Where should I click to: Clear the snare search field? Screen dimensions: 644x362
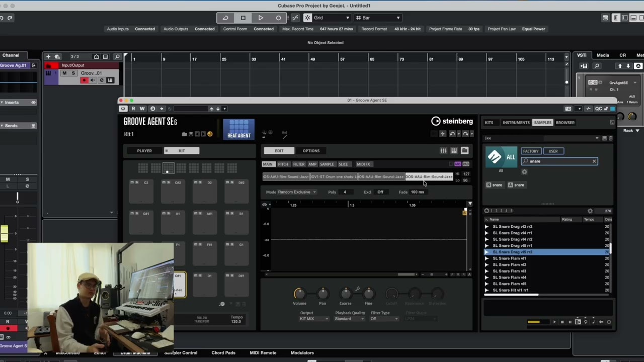pyautogui.click(x=594, y=161)
